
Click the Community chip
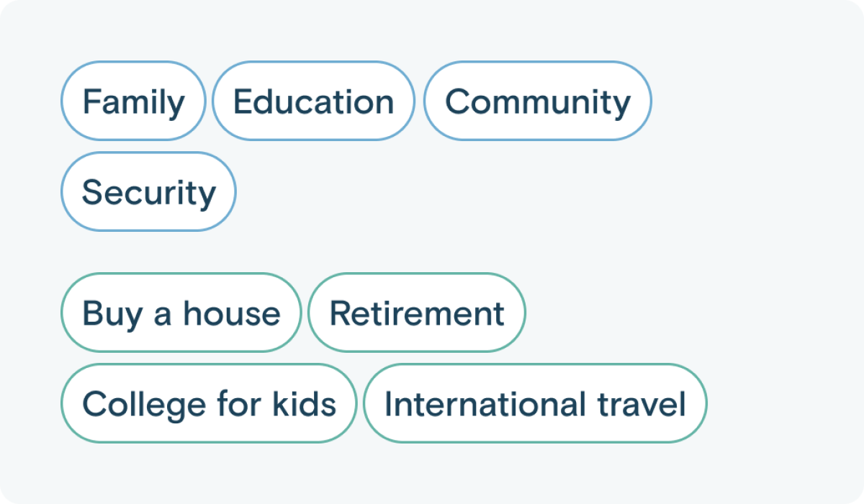click(537, 102)
